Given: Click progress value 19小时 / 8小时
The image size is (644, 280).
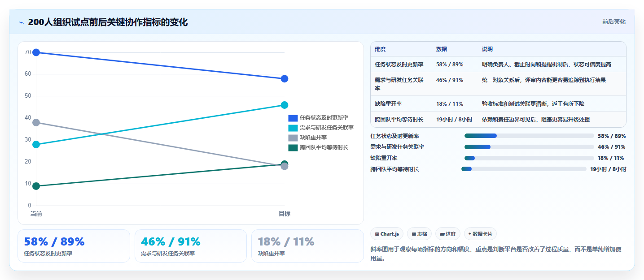Looking at the screenshot, I should [x=608, y=169].
